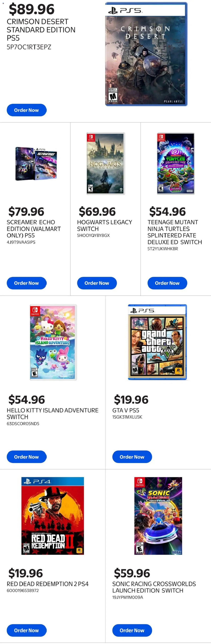Image resolution: width=211 pixels, height=644 pixels.
Task: Click Order Now for Red Dead Redemption 2
Action: pyautogui.click(x=26, y=630)
